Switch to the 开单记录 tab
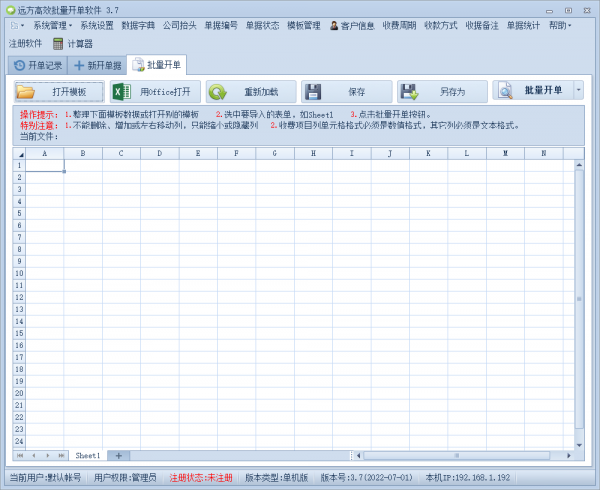 38,65
